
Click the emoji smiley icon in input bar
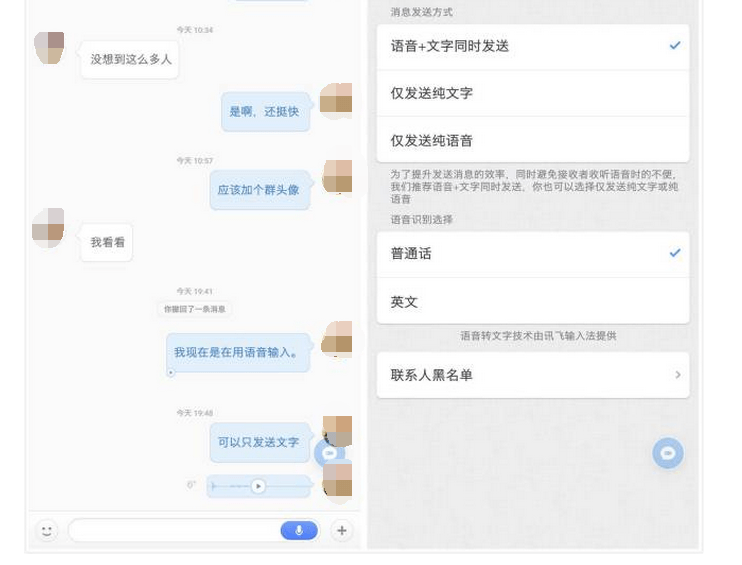tap(46, 530)
